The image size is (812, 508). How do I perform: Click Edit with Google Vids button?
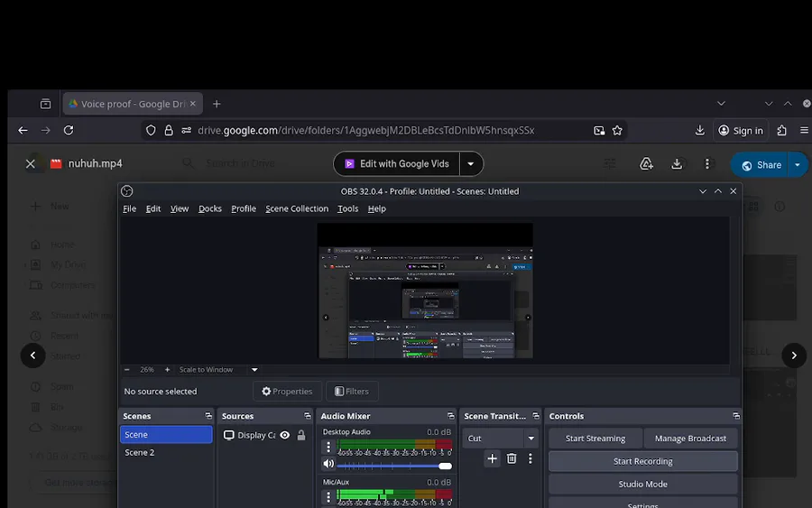point(397,163)
